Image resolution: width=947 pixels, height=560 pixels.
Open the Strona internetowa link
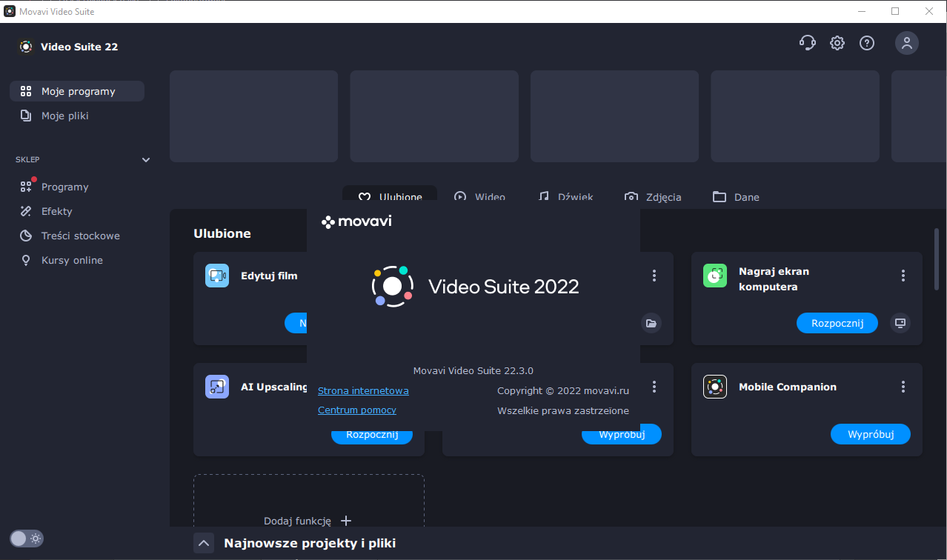363,390
